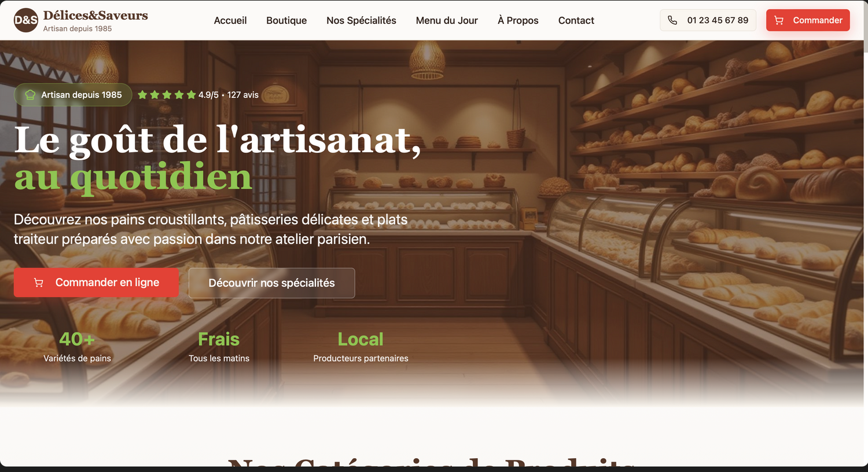Open the Accueil menu item
868x472 pixels.
[x=230, y=20]
